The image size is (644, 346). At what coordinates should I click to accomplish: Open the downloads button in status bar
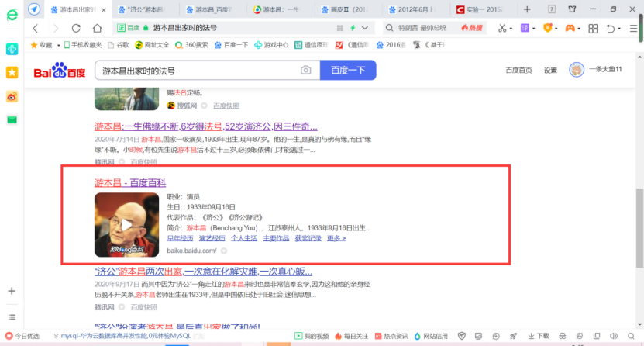click(x=539, y=336)
